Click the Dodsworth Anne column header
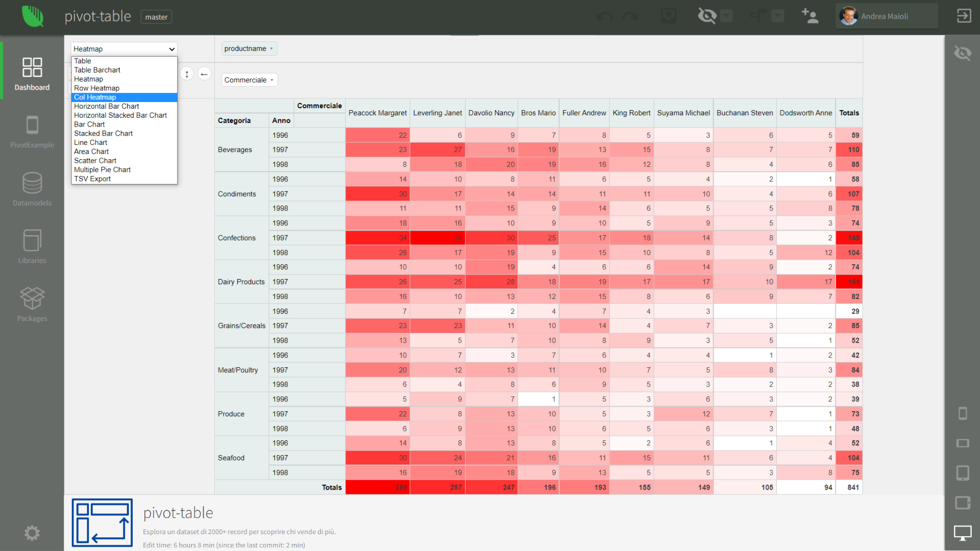 806,113
